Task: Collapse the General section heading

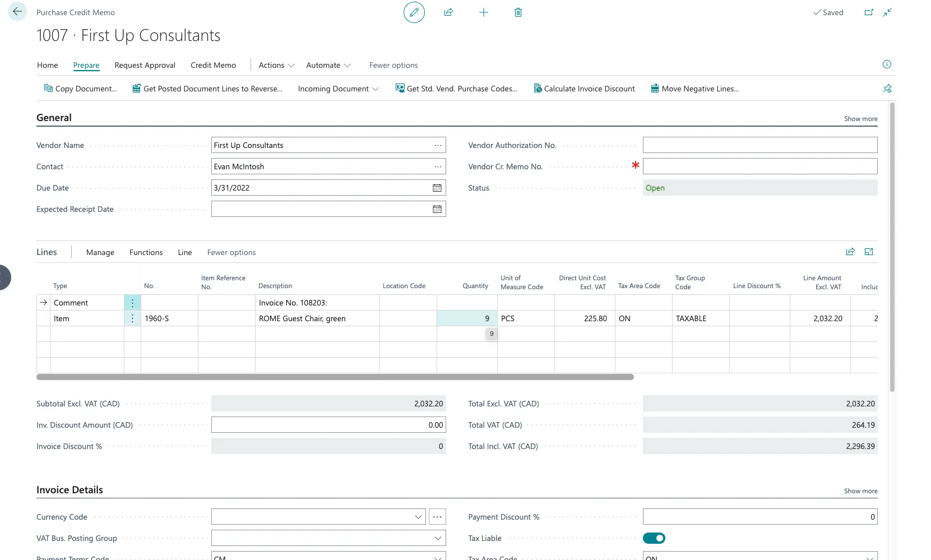Action: click(x=54, y=118)
